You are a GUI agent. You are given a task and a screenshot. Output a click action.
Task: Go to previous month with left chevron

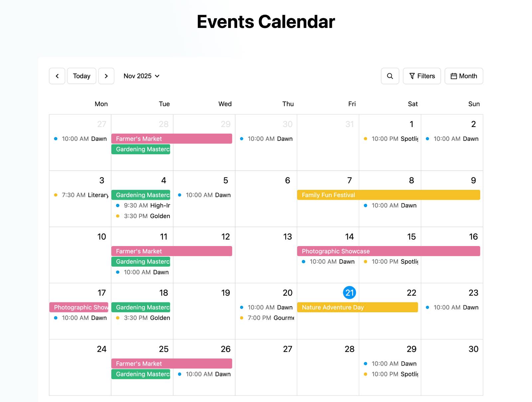pyautogui.click(x=57, y=76)
